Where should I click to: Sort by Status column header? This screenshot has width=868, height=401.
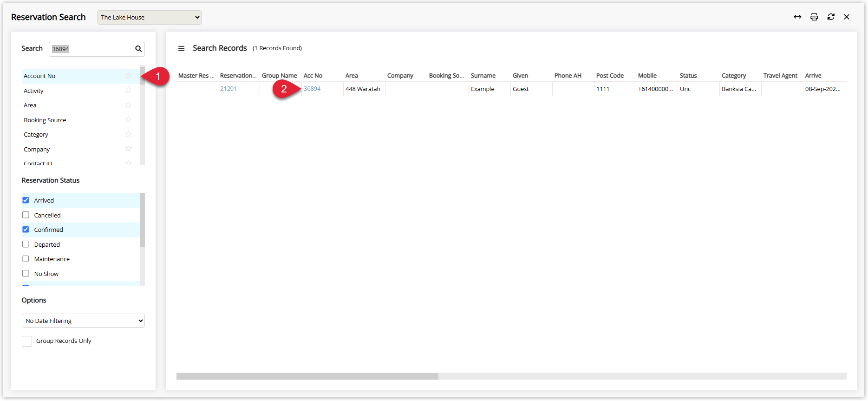click(x=688, y=76)
